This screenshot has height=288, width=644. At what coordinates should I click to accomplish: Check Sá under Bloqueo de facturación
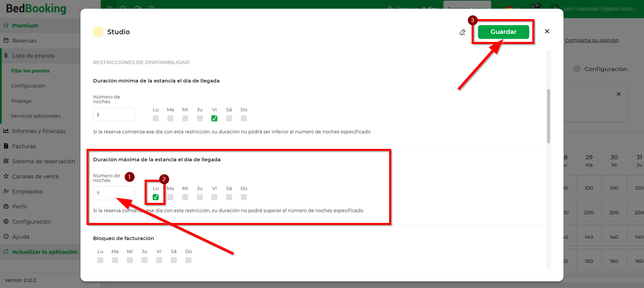coord(174,260)
